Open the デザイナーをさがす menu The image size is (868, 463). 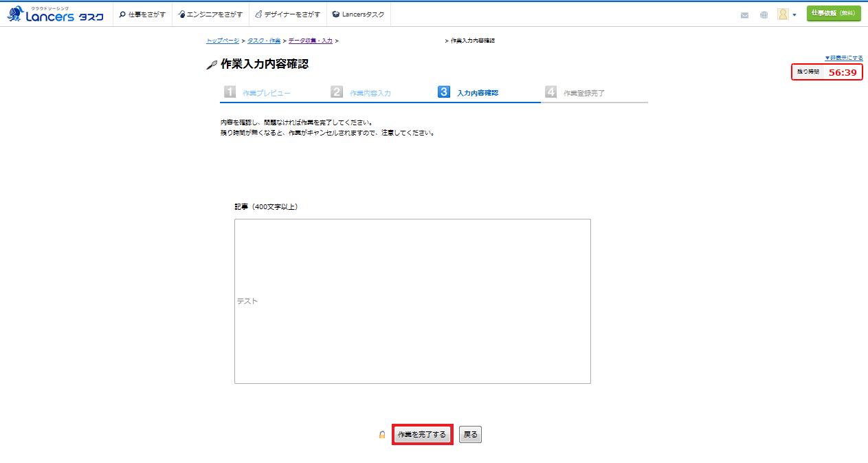287,14
